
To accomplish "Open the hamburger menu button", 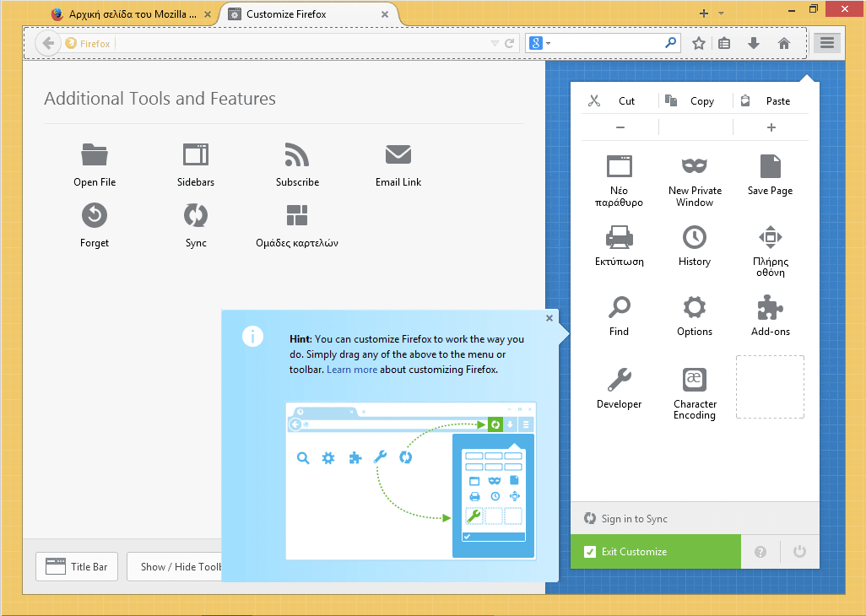I will click(826, 44).
